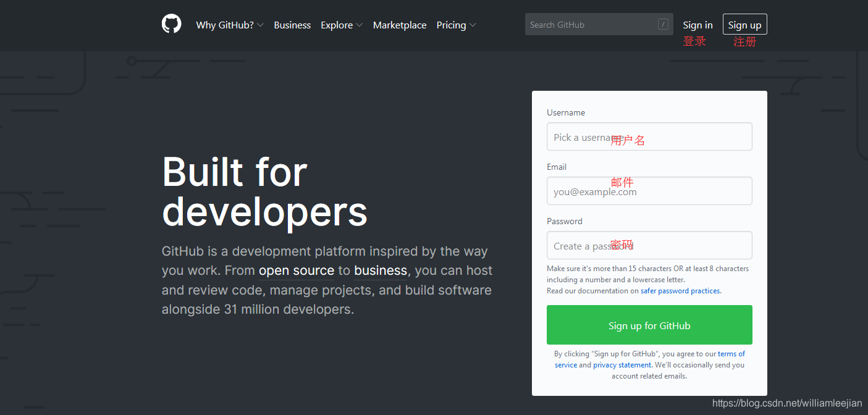This screenshot has width=868, height=415.
Task: Click the Email input field
Action: click(x=649, y=191)
